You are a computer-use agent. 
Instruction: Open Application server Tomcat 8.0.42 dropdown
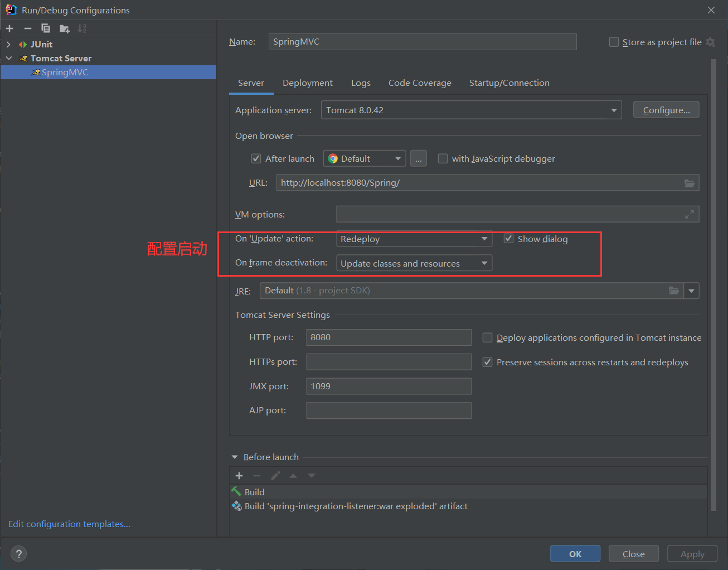click(x=472, y=110)
